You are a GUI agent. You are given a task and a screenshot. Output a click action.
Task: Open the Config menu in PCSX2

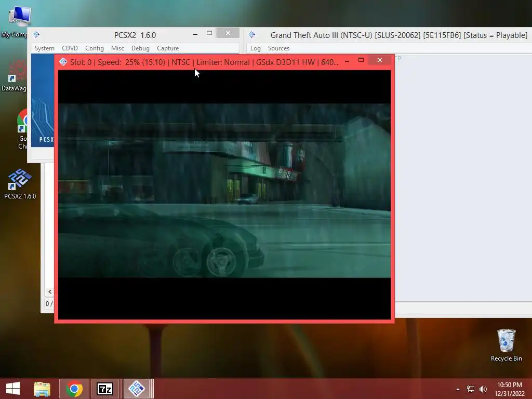pyautogui.click(x=95, y=48)
